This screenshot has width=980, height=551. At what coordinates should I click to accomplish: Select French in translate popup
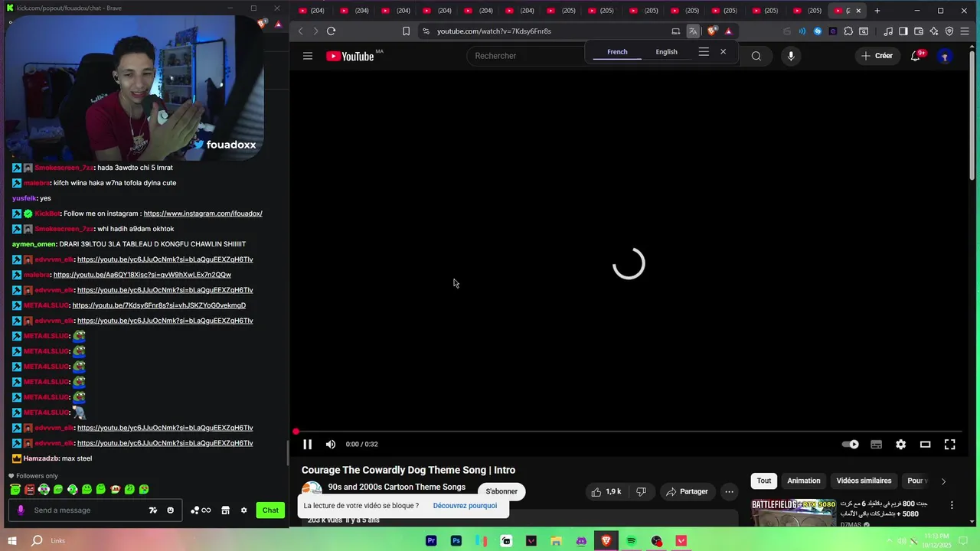617,52
